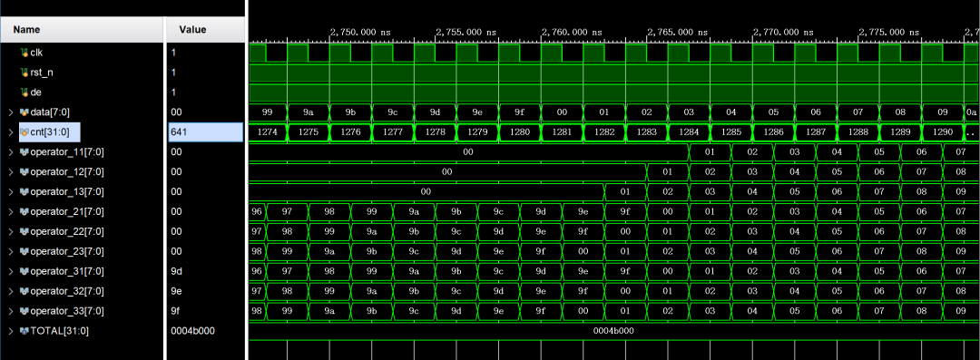This screenshot has width=980, height=360.
Task: Click data waveform segment 9f
Action: point(519,112)
